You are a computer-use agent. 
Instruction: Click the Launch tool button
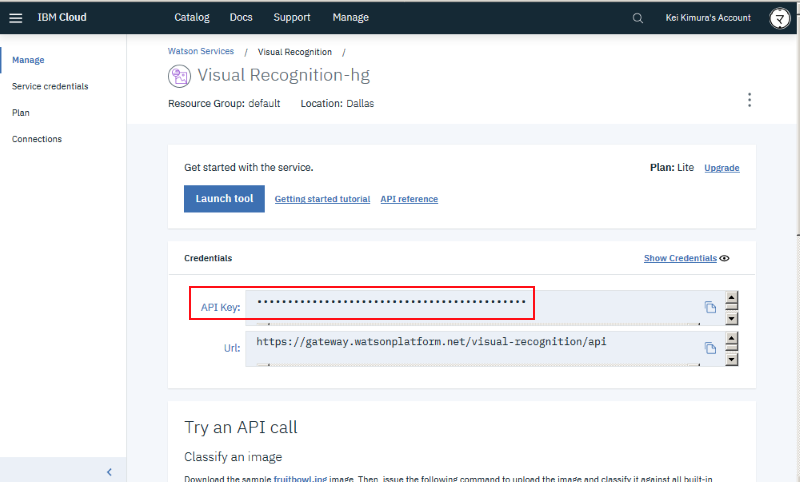(224, 198)
